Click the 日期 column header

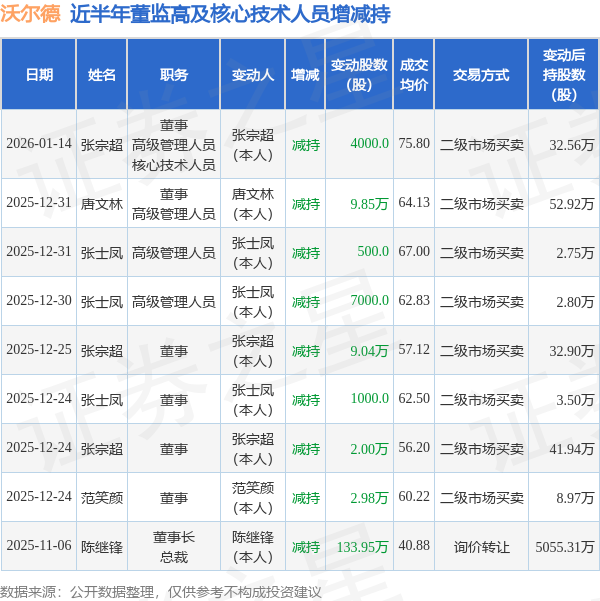pos(39,75)
